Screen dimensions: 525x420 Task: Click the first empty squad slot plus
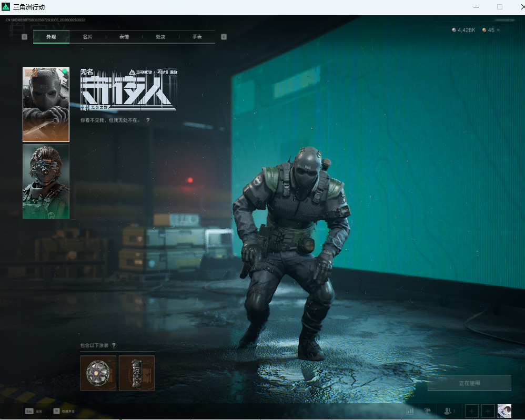coord(472,411)
